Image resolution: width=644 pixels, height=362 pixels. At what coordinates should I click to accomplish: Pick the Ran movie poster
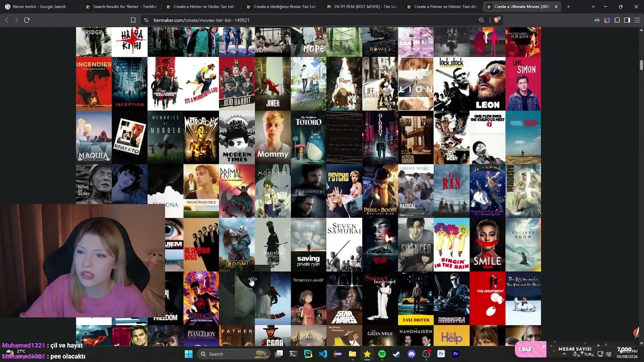(x=451, y=191)
